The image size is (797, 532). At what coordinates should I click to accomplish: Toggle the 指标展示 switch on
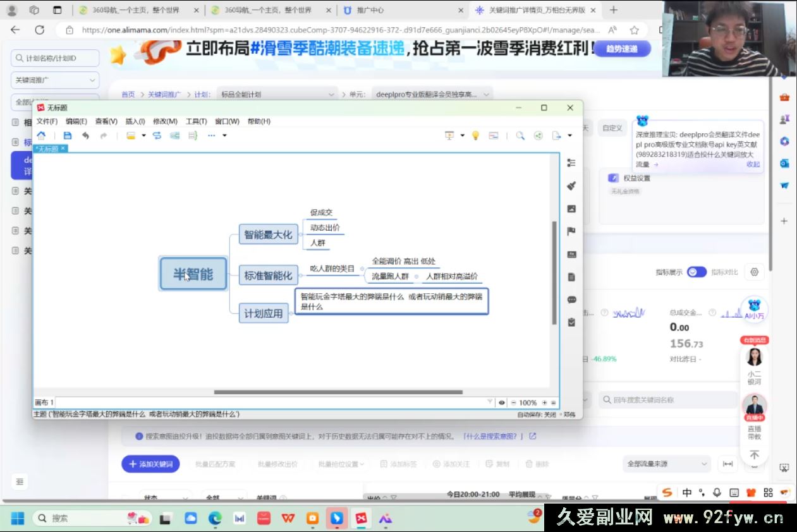tap(697, 272)
